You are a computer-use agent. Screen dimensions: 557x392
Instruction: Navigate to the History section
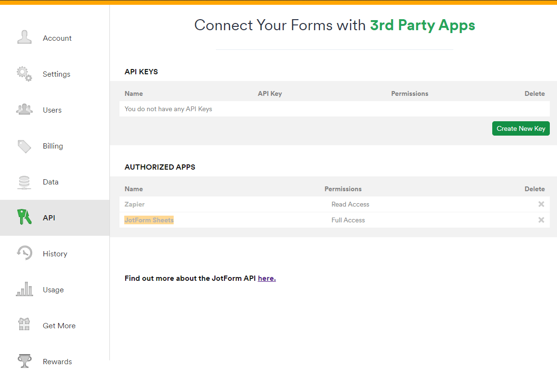(x=55, y=253)
